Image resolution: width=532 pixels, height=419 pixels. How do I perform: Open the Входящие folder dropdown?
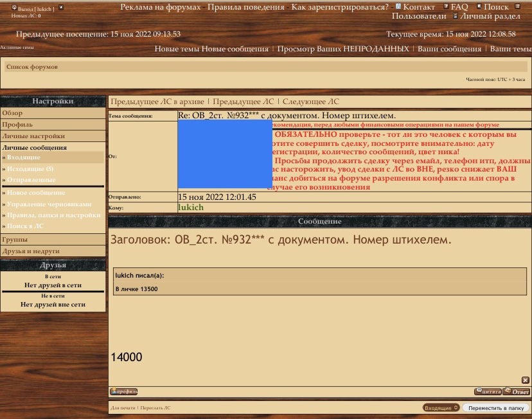click(441, 408)
